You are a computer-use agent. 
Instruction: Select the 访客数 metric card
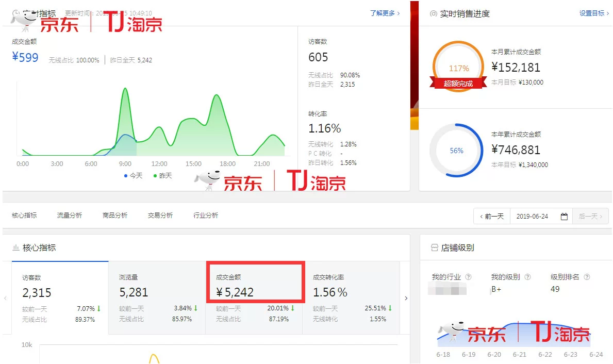pos(60,297)
